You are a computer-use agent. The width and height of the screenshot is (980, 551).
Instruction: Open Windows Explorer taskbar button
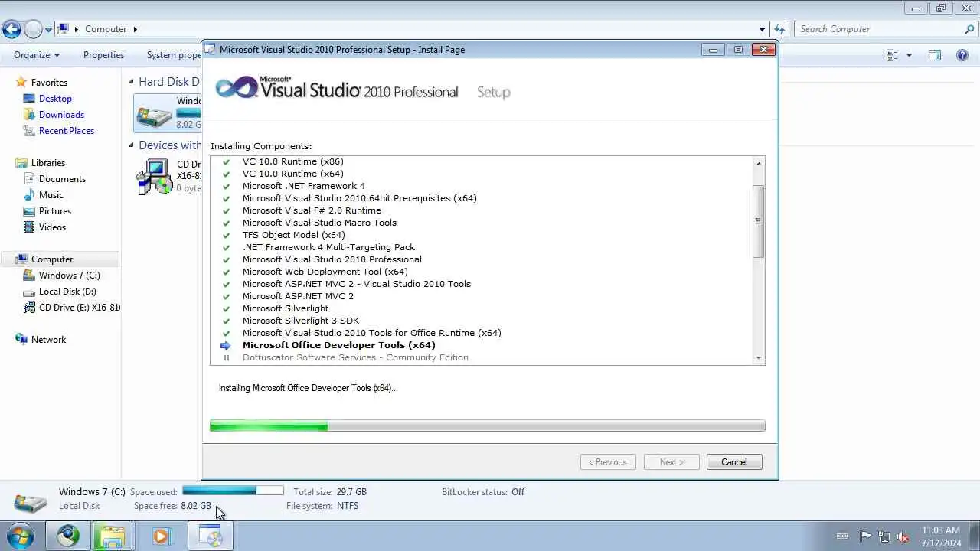coord(113,536)
